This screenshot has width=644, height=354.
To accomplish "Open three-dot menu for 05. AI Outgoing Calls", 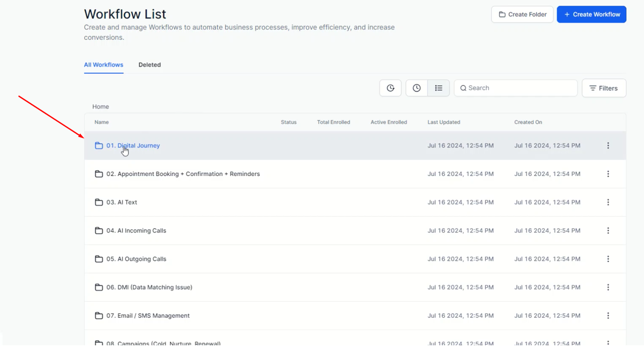I will (x=608, y=259).
